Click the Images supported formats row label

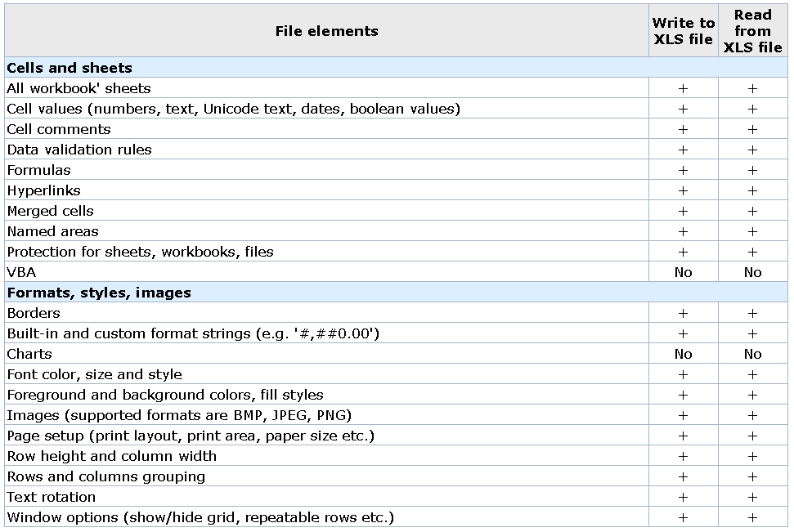point(179,415)
